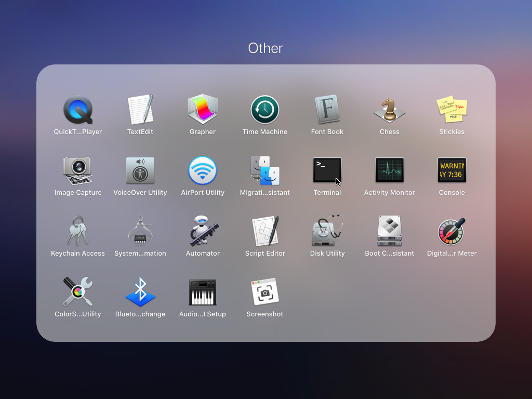This screenshot has height=399, width=532.
Task: Click the 'Chess' label text
Action: (390, 131)
